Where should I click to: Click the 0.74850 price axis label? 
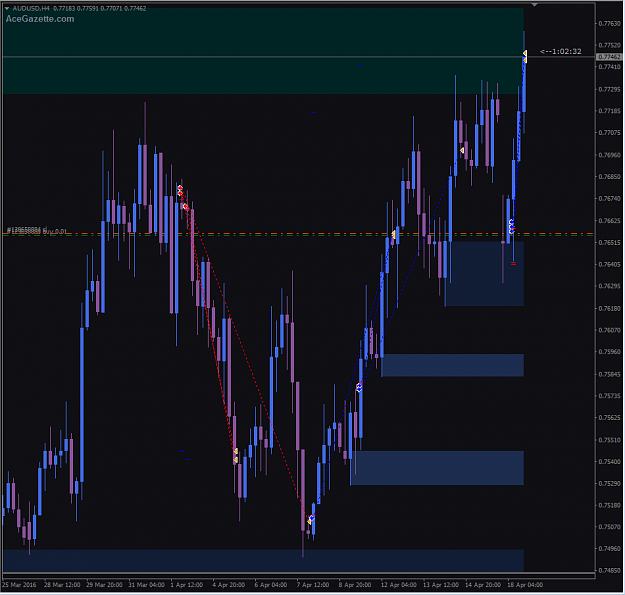click(609, 570)
